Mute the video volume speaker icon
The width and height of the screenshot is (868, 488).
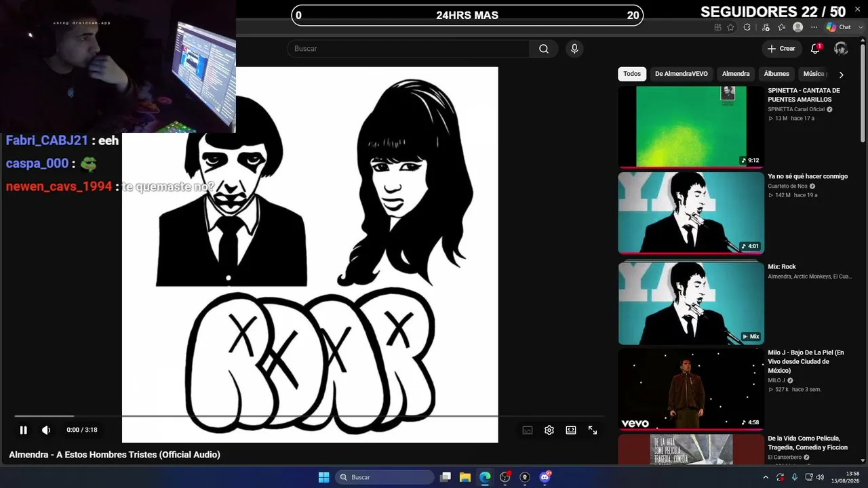(46, 430)
